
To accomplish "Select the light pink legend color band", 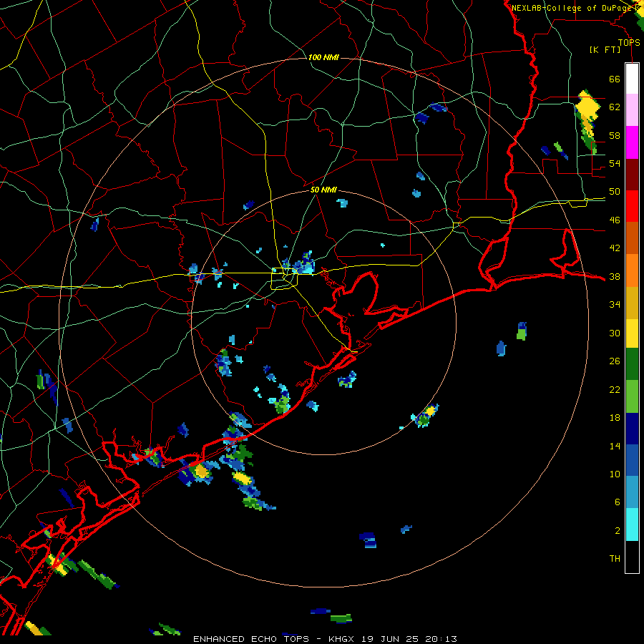I will [x=632, y=110].
